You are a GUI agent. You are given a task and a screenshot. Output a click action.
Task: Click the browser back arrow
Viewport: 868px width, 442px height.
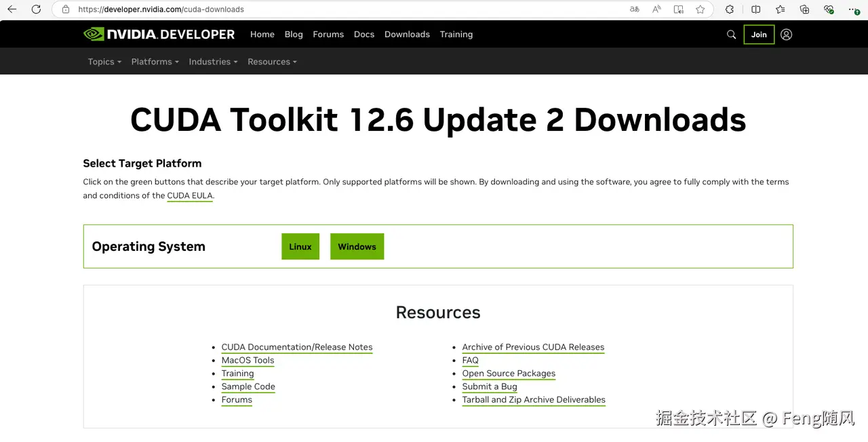(12, 9)
